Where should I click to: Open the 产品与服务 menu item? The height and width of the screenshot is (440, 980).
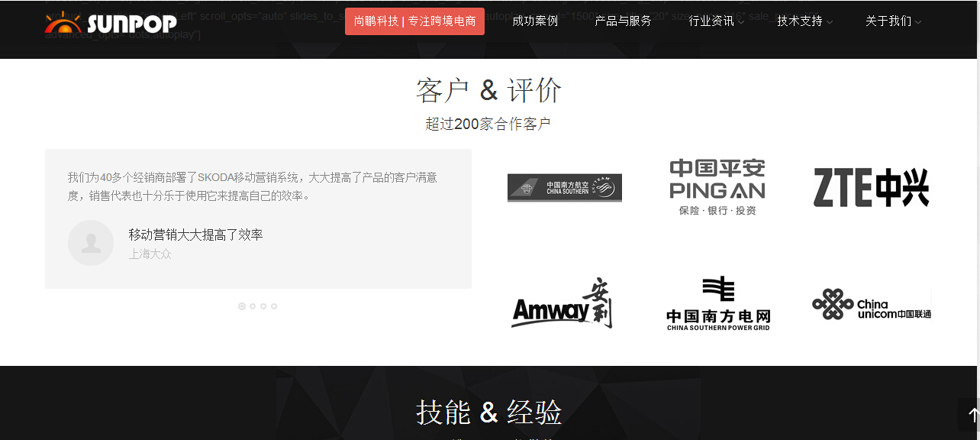[623, 21]
